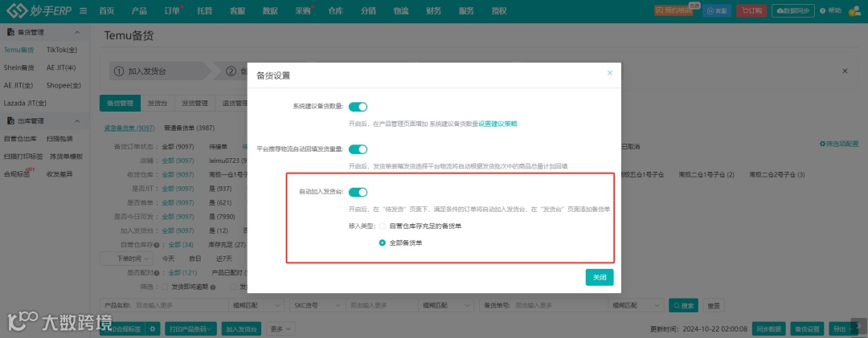The width and height of the screenshot is (868, 338).
Task: Open Shopee(全) in the sidebar
Action: 63,85
